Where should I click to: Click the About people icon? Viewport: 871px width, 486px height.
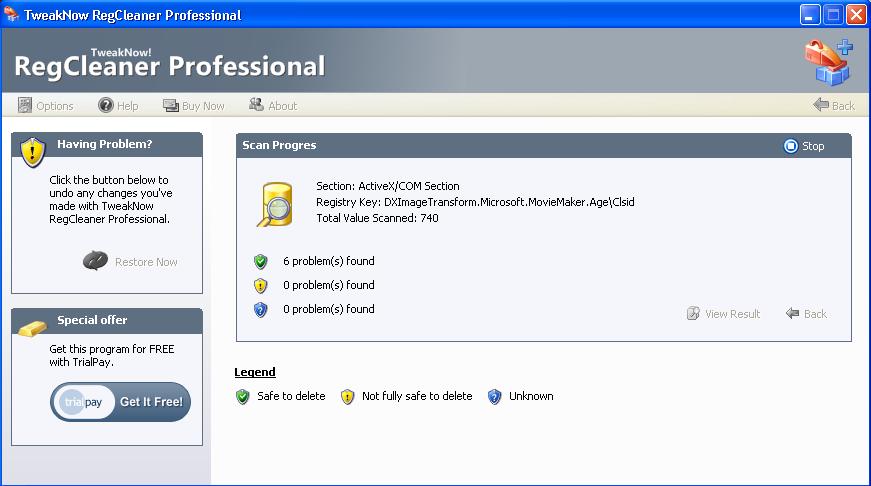[256, 104]
